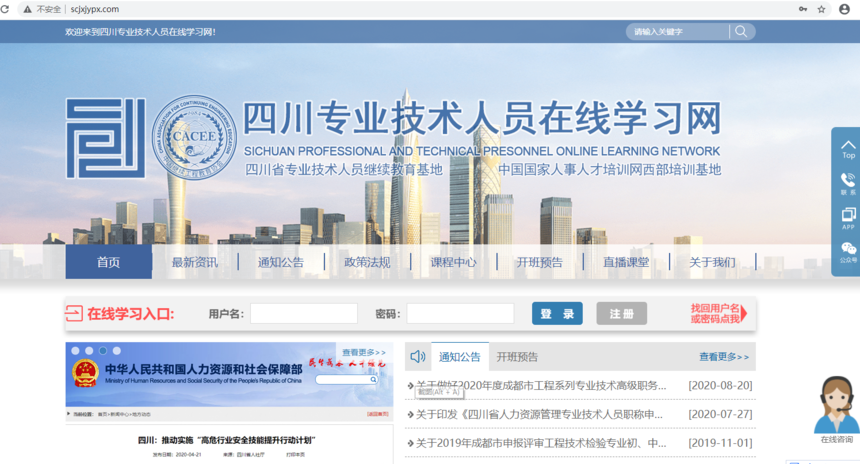Open the 直播课堂 navigation item
Viewport: 860px width, 464px height.
(626, 262)
